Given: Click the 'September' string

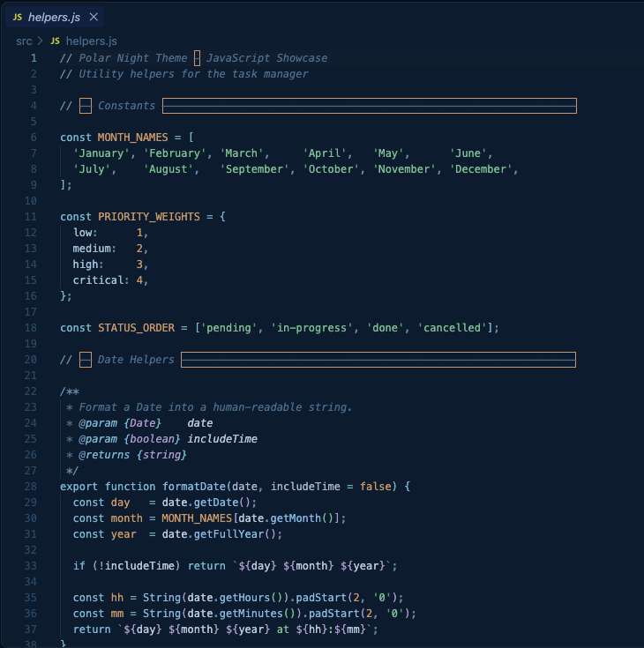Looking at the screenshot, I should click(x=254, y=169).
